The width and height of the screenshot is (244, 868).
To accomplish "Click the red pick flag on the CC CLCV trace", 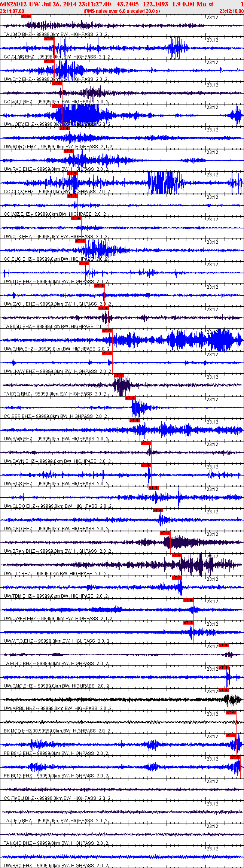I will tap(73, 173).
